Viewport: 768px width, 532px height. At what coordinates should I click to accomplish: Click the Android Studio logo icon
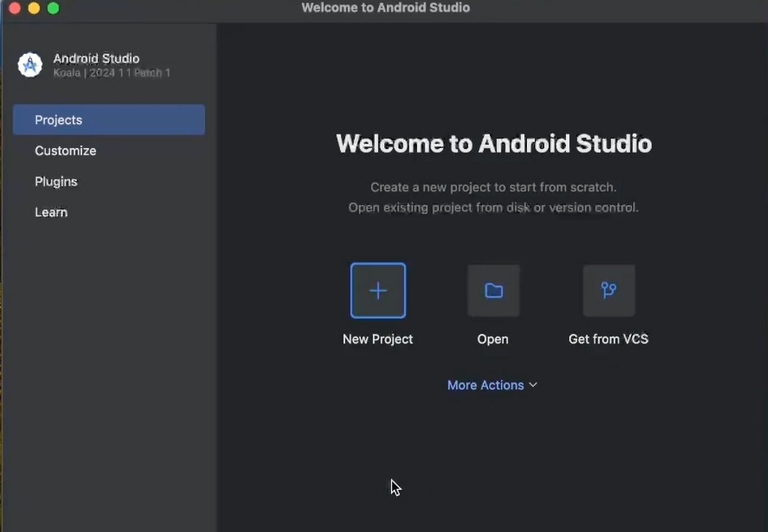(30, 65)
